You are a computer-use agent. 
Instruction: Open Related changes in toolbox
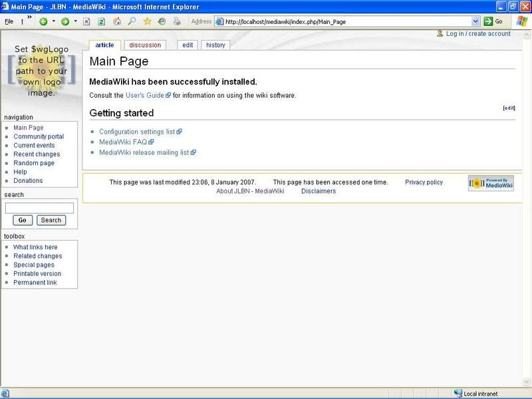[38, 256]
